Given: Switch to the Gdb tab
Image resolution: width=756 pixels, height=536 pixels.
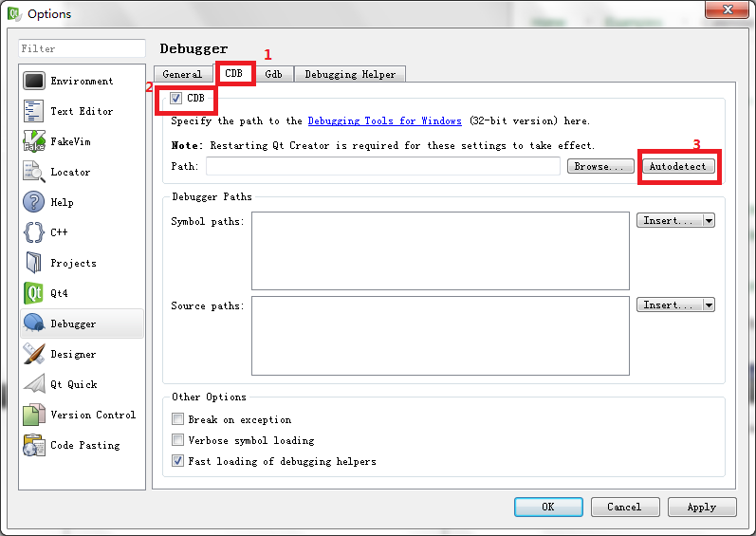Looking at the screenshot, I should tap(273, 74).
